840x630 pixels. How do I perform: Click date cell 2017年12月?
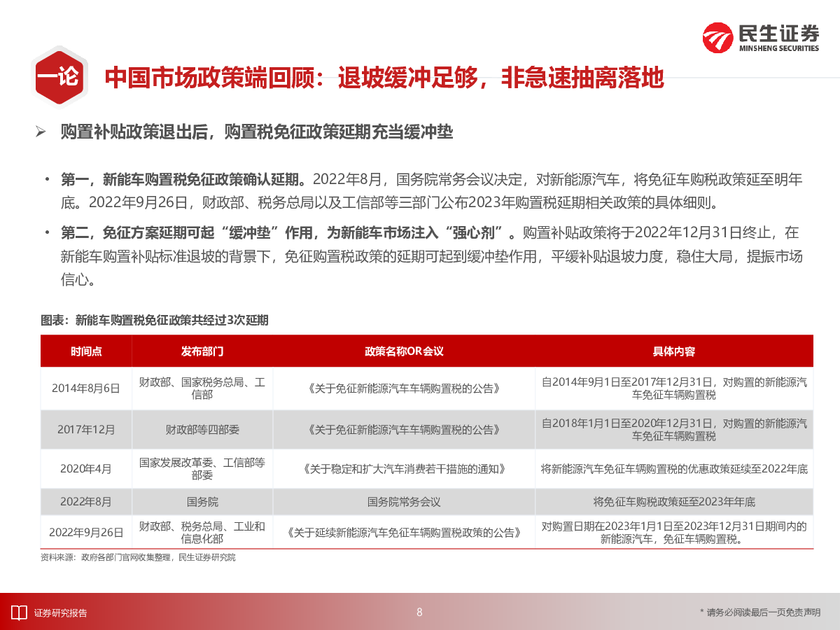86,429
